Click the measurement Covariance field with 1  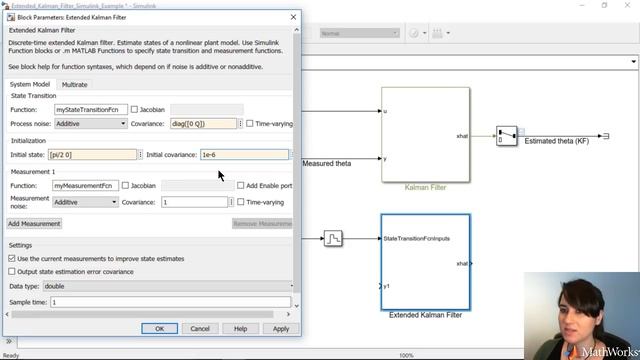pos(194,202)
